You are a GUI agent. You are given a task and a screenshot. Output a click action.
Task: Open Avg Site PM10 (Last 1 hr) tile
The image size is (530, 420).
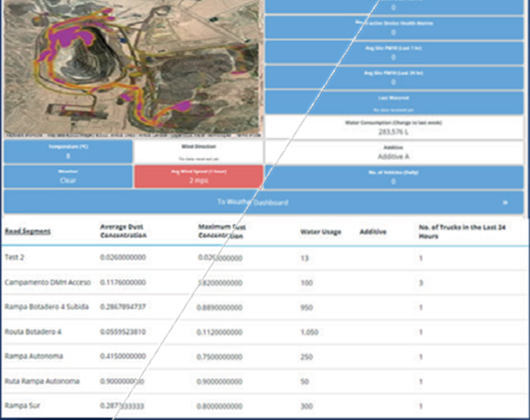394,52
